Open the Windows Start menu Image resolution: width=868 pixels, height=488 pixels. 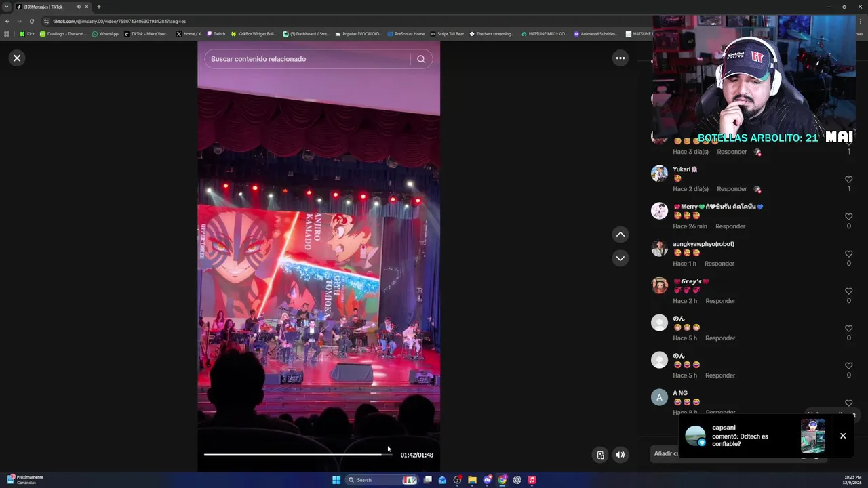[336, 480]
